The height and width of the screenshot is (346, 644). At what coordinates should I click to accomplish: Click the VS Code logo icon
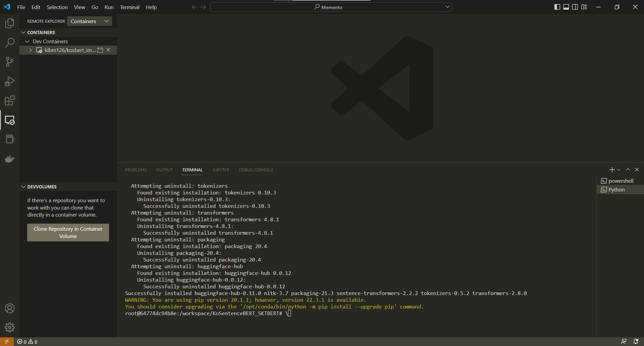[x=7, y=7]
